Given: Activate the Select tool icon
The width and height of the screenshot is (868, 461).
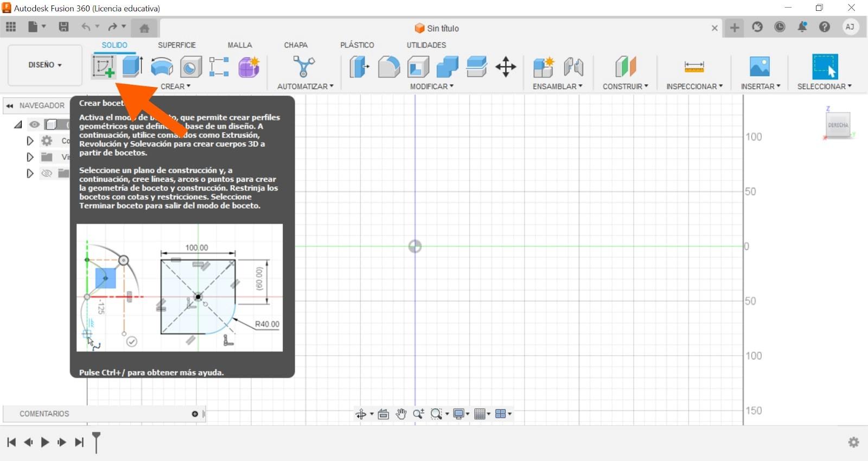Looking at the screenshot, I should coord(825,67).
